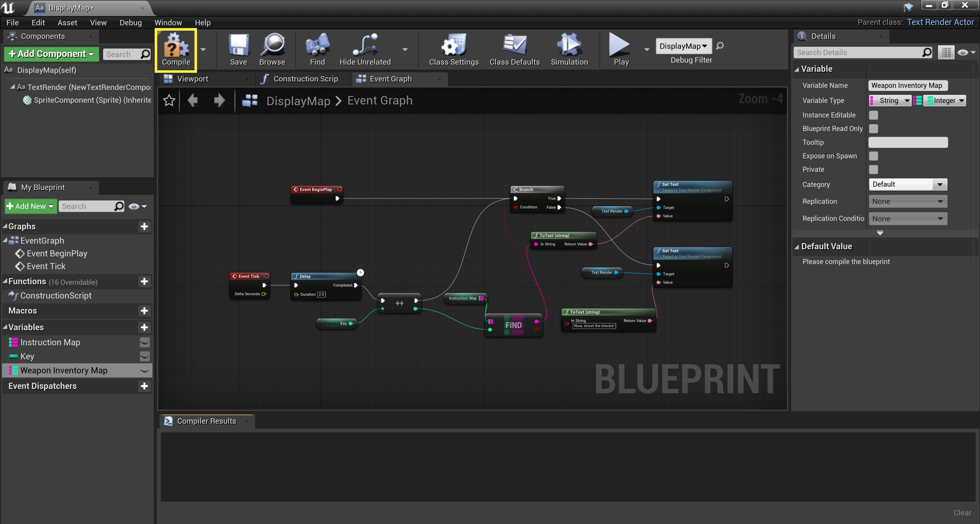The width and height of the screenshot is (980, 524).
Task: Switch to the Construction Script tab
Action: pyautogui.click(x=305, y=79)
